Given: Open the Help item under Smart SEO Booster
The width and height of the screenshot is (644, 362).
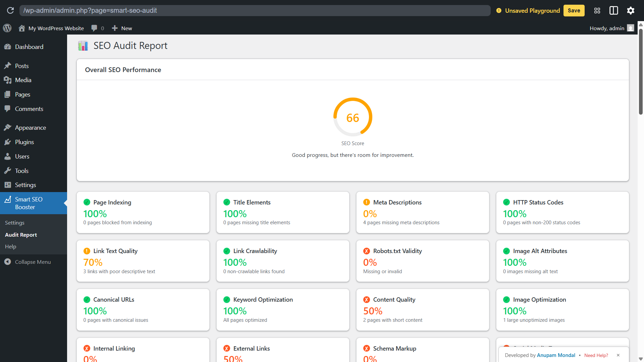Looking at the screenshot, I should point(10,246).
